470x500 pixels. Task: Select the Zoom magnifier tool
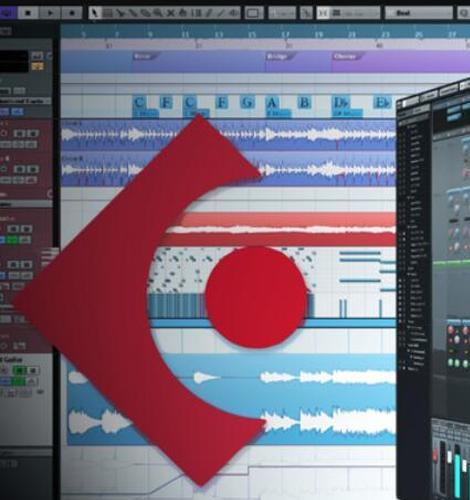pyautogui.click(x=158, y=13)
